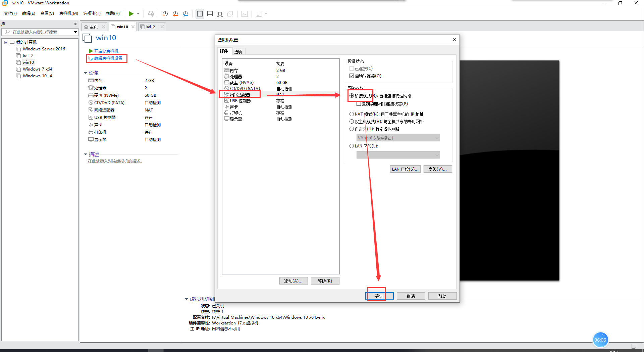Close the win10 tab
Viewport: 644px width, 352px height.
point(133,27)
